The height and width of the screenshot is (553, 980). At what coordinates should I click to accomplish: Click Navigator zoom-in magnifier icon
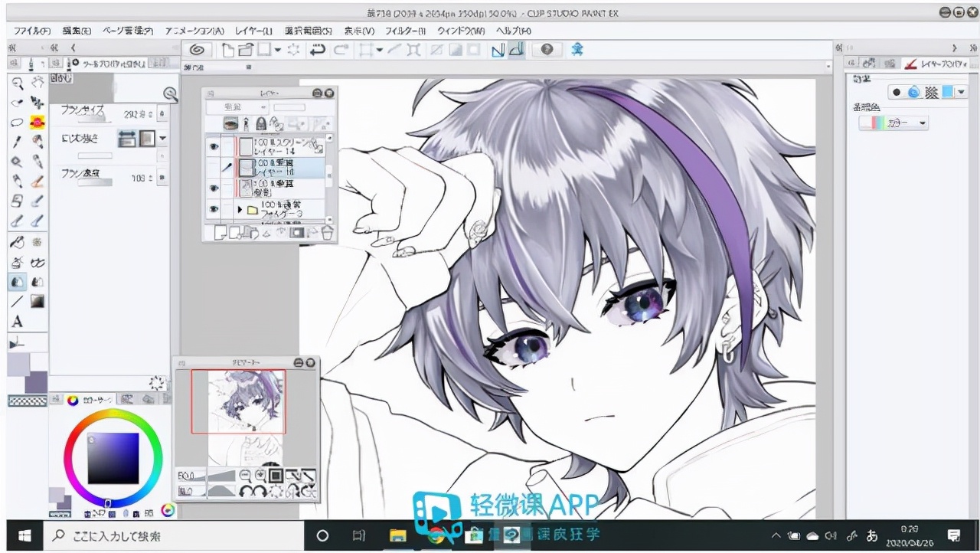tap(260, 476)
